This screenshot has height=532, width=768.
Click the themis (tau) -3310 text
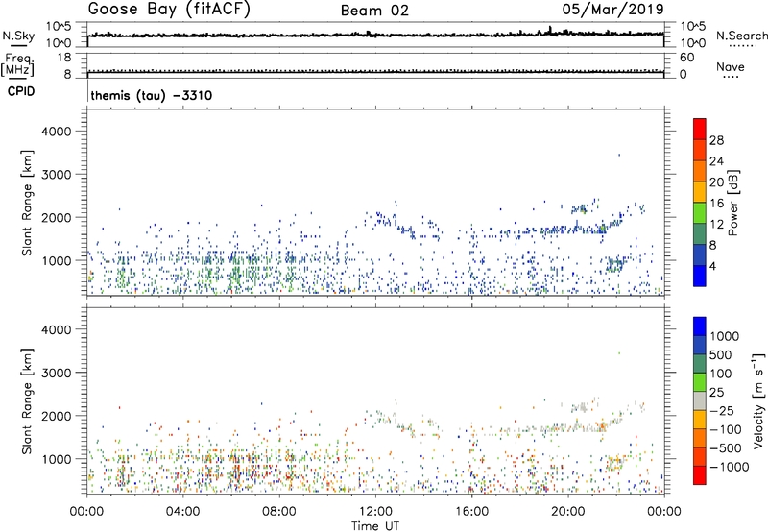[x=152, y=95]
